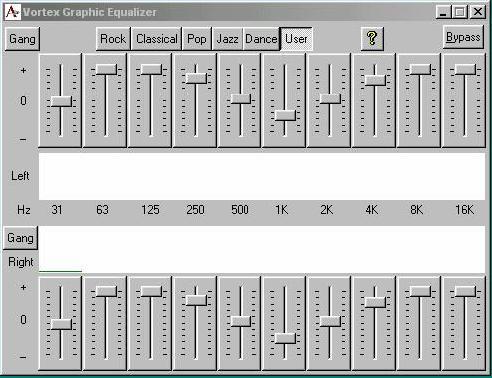
Task: Click the 31 frequency label
Action: [x=57, y=210]
